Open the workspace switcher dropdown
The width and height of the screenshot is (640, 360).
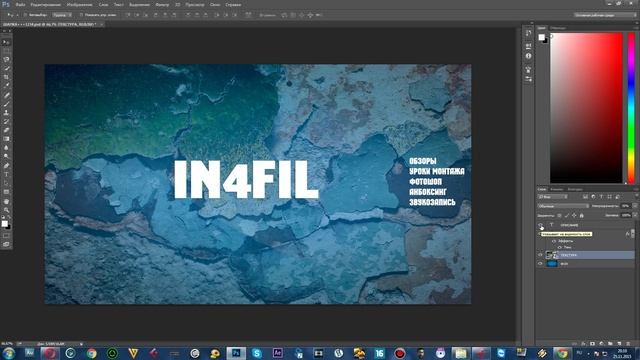pos(605,15)
